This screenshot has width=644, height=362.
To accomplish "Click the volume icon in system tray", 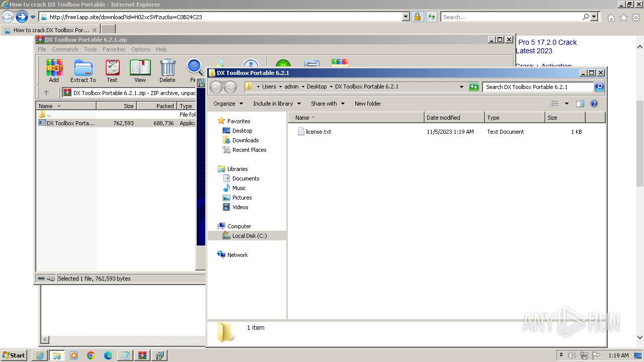I will point(572,355).
